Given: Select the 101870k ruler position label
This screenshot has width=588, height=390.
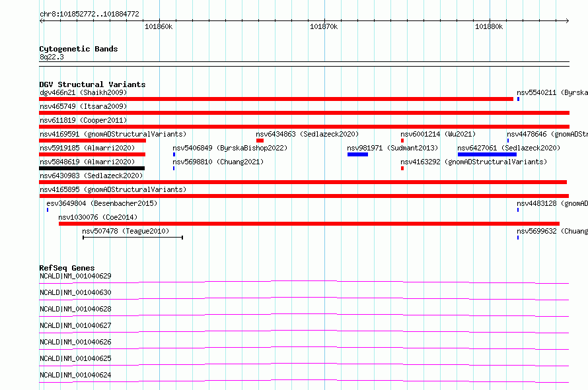Looking at the screenshot, I should (324, 26).
